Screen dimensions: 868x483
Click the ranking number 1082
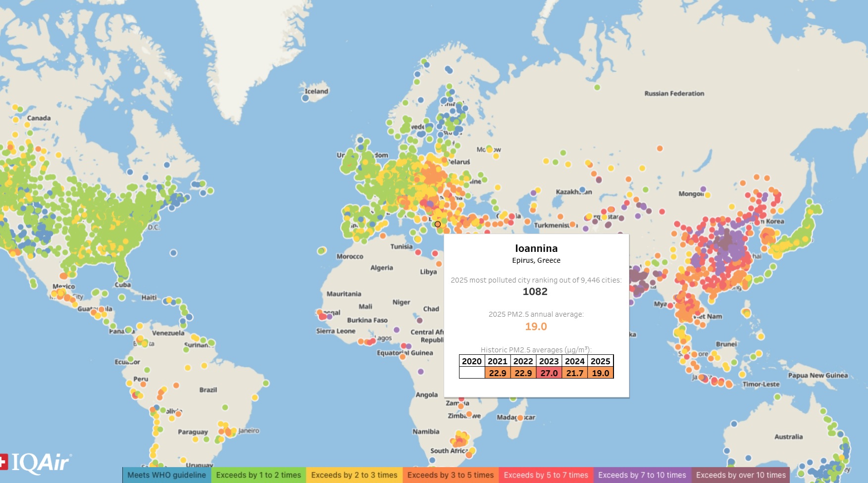pos(535,291)
